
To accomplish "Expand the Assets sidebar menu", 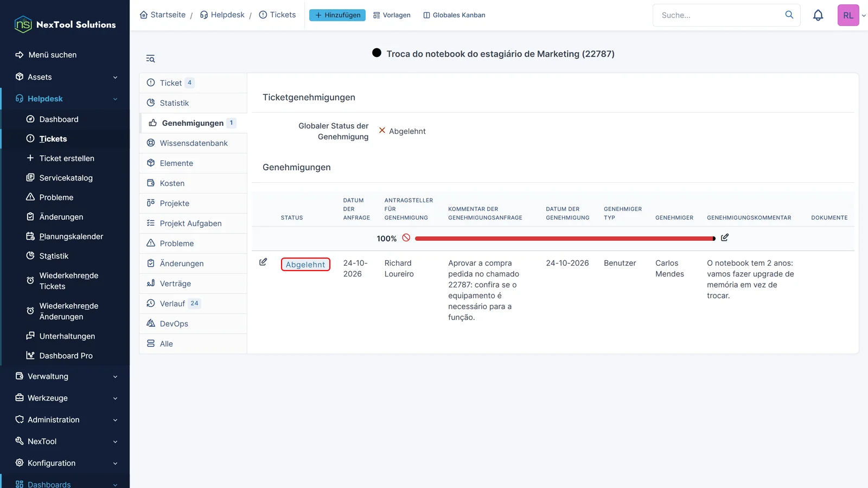I will [65, 77].
